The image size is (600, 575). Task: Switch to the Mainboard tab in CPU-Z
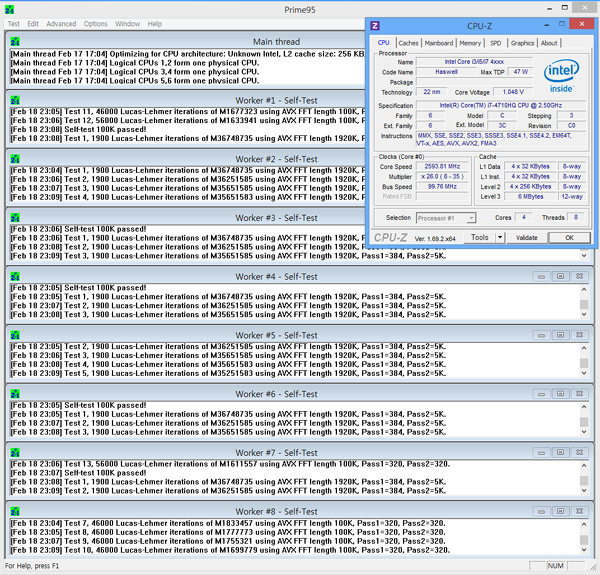click(x=439, y=43)
